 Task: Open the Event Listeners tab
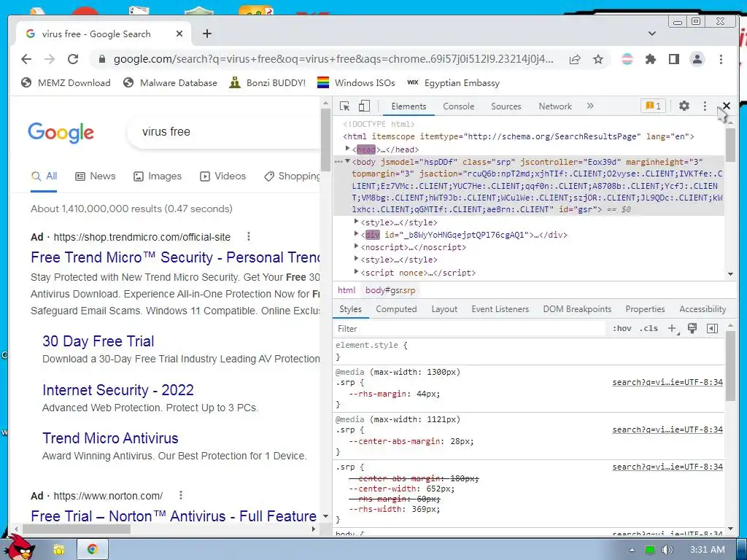[500, 309]
